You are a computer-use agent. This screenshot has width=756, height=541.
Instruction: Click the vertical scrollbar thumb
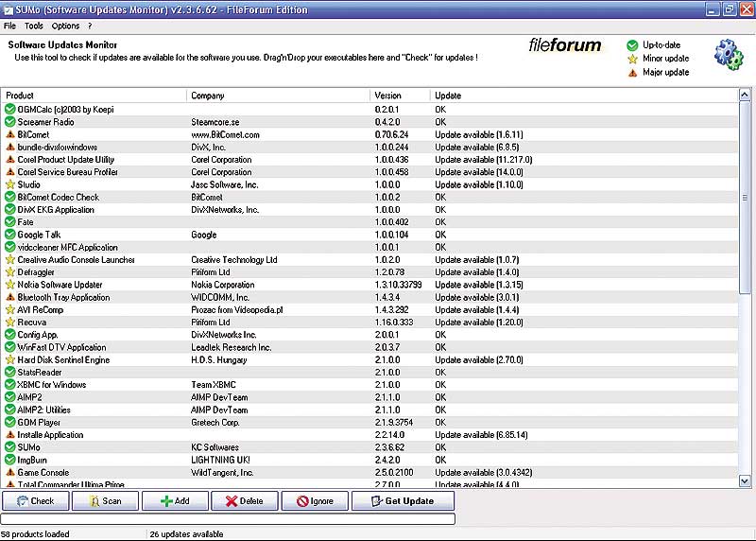[x=745, y=198]
